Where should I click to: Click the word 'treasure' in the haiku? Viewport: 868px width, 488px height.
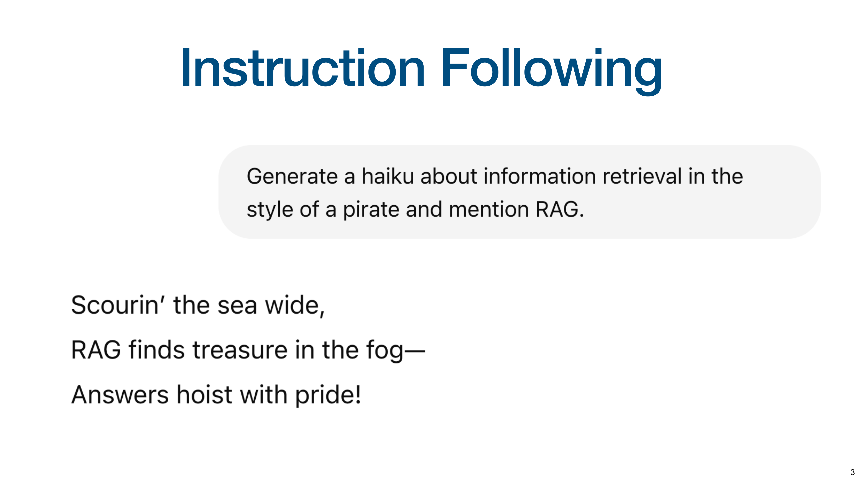coord(240,350)
